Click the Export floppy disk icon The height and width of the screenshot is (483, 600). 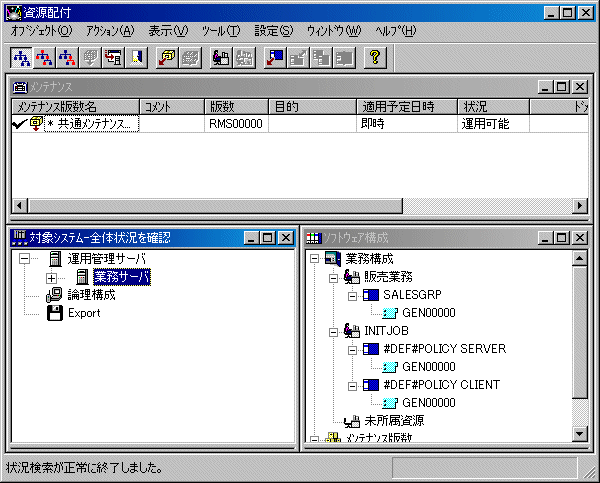click(x=55, y=313)
